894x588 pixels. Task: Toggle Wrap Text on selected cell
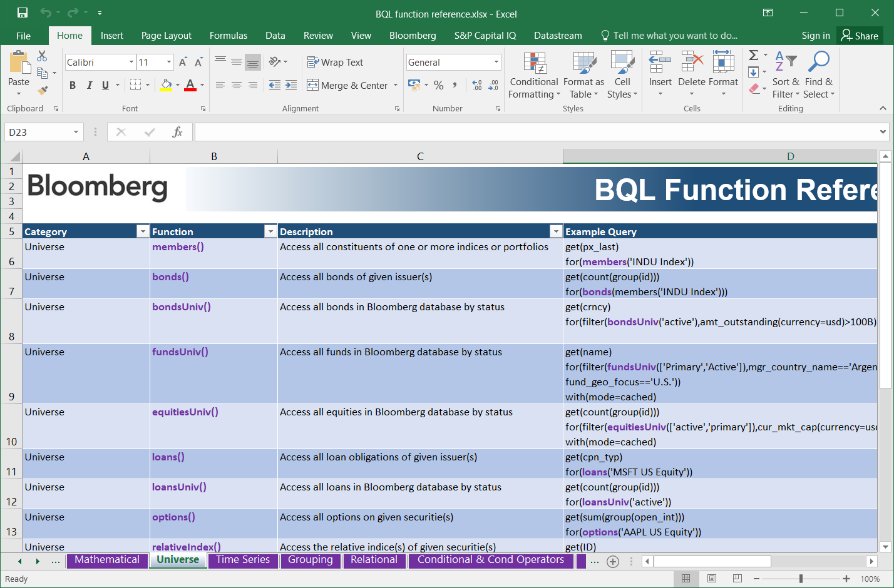click(x=336, y=62)
